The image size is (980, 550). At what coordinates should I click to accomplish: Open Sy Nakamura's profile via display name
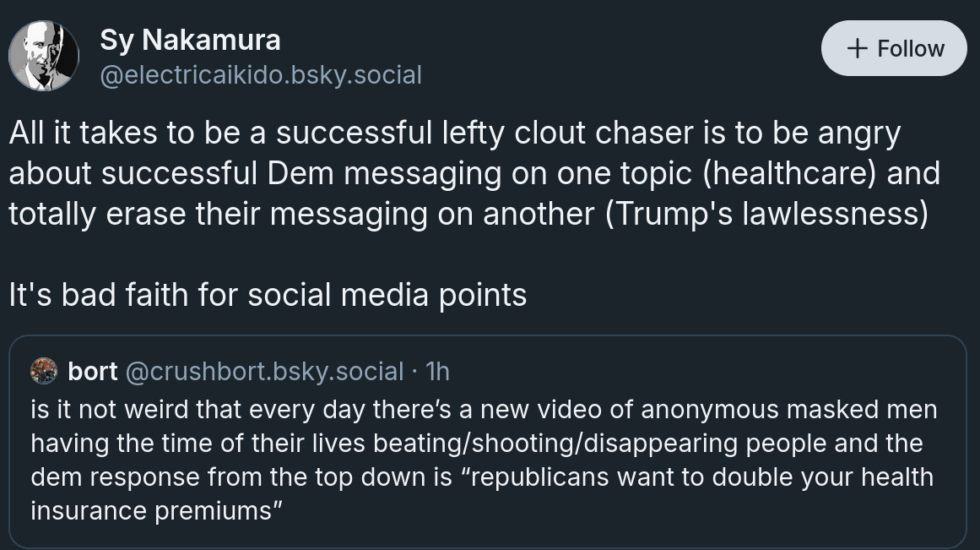click(x=190, y=39)
